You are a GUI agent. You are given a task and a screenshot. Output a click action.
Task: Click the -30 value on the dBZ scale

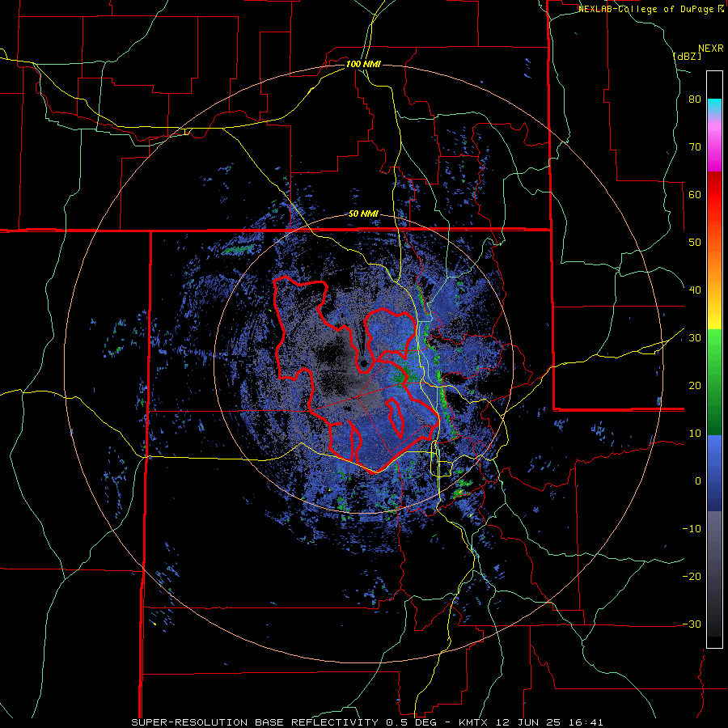click(692, 624)
